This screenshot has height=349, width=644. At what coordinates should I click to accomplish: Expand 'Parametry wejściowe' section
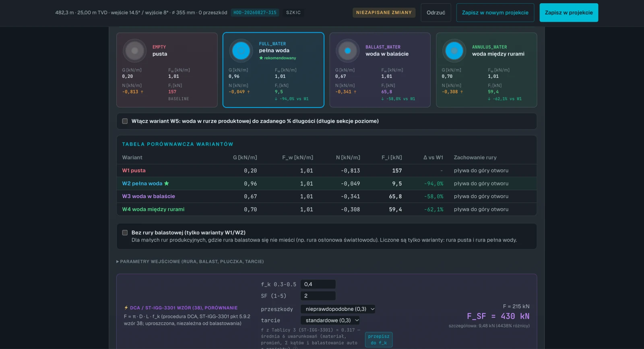coord(190,262)
